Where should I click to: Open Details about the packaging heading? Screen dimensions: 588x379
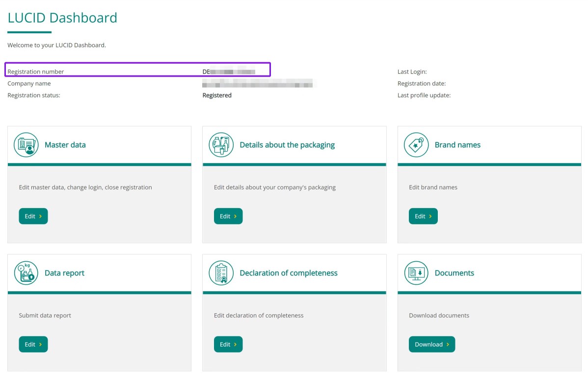coord(287,145)
